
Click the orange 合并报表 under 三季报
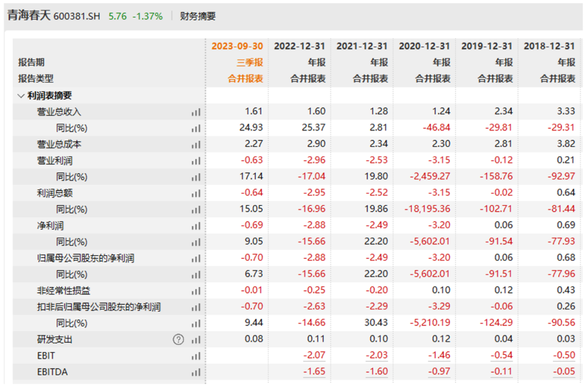(x=245, y=78)
